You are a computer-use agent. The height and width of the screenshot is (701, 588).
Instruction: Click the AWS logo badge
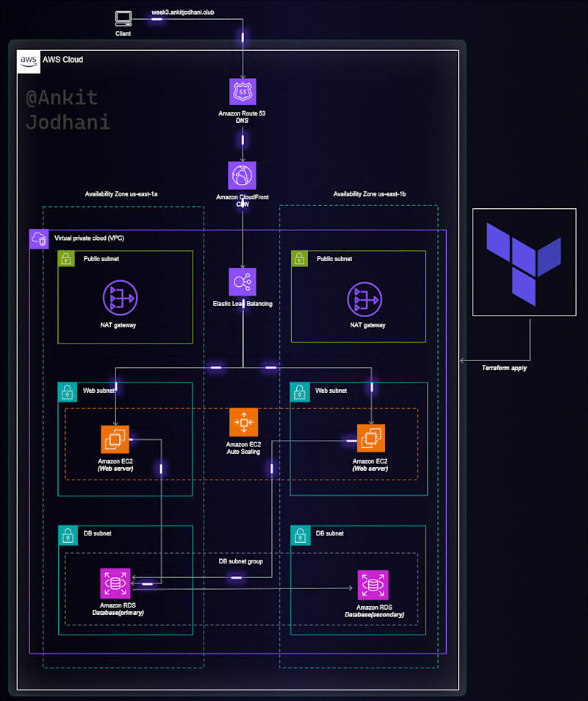(x=29, y=62)
